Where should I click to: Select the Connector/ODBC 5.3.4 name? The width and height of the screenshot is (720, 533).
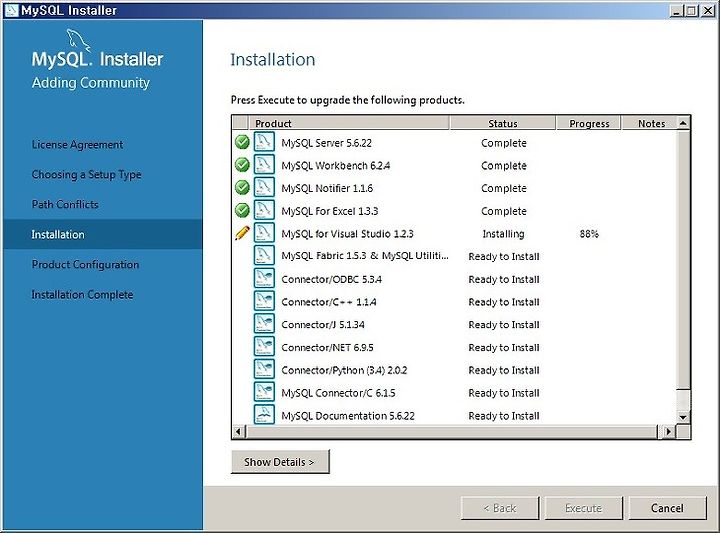pos(332,279)
